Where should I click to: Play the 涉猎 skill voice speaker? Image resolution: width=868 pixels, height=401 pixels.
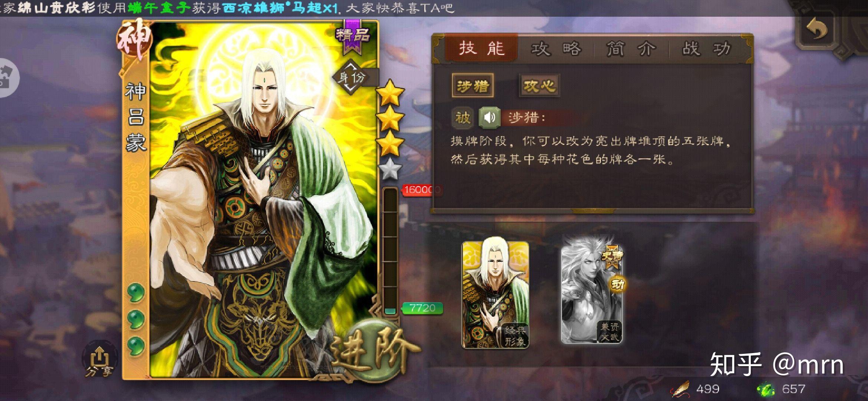(489, 118)
